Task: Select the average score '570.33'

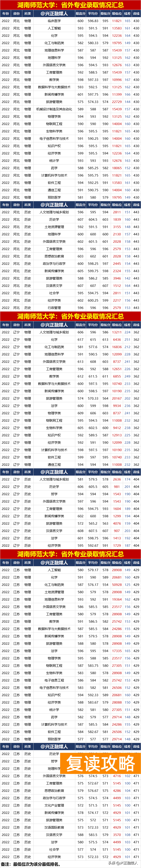Action: tap(93, 398)
